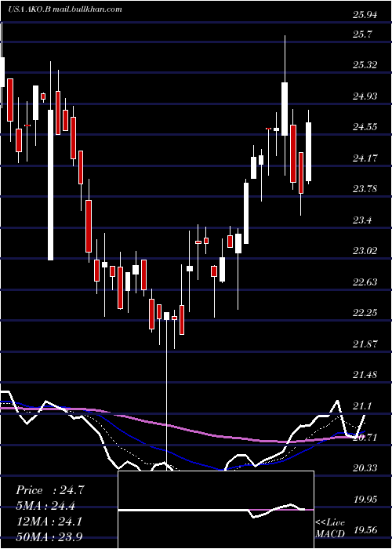Click the tallest white candlestick reaching above 25.7
This screenshot has width=392, height=549.
(x=285, y=109)
